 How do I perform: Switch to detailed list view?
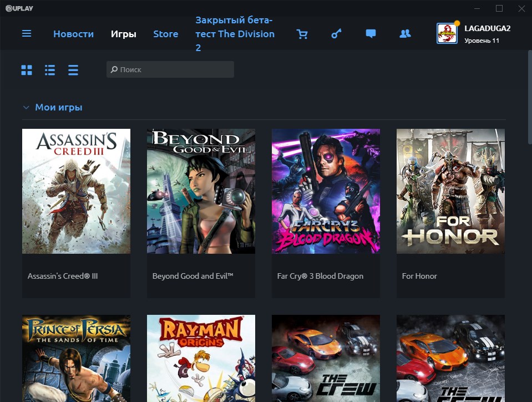[x=50, y=70]
